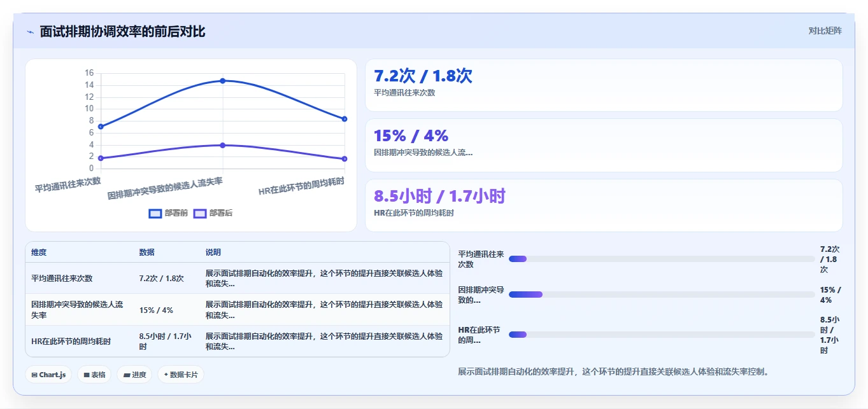868x409 pixels.
Task: Click 部署前 last data point near 8
Action: click(x=345, y=119)
